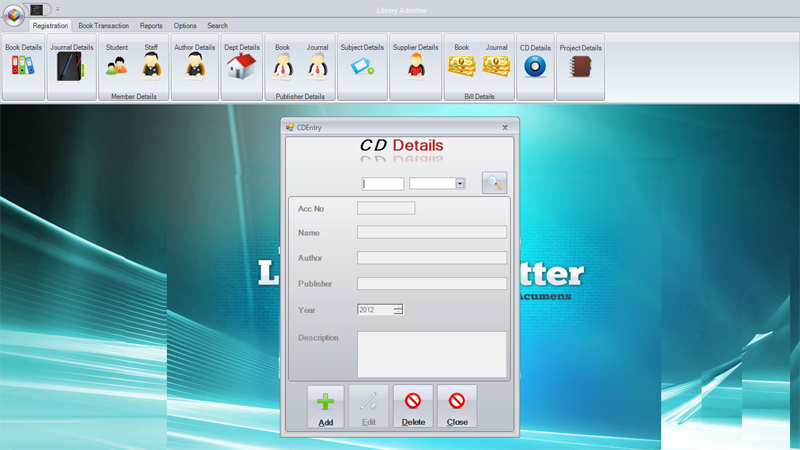Click the Add button with plus
Image resolution: width=800 pixels, height=450 pixels.
(326, 407)
